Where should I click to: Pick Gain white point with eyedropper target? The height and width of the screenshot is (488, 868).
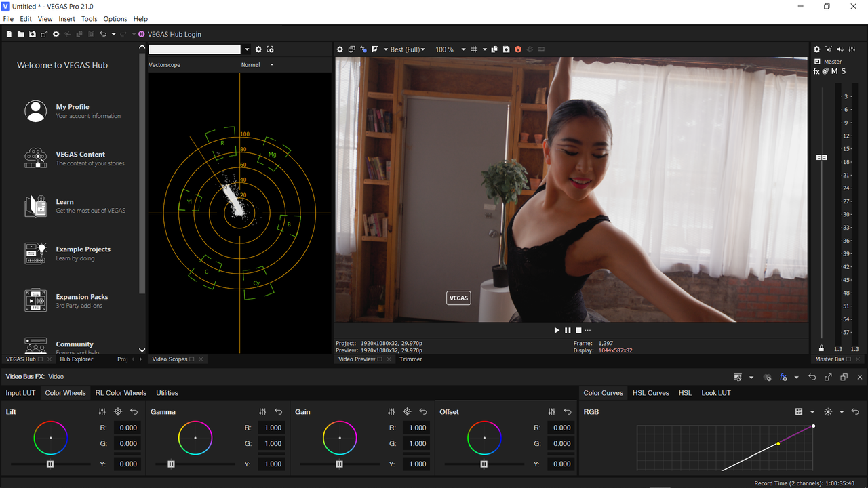(x=408, y=412)
